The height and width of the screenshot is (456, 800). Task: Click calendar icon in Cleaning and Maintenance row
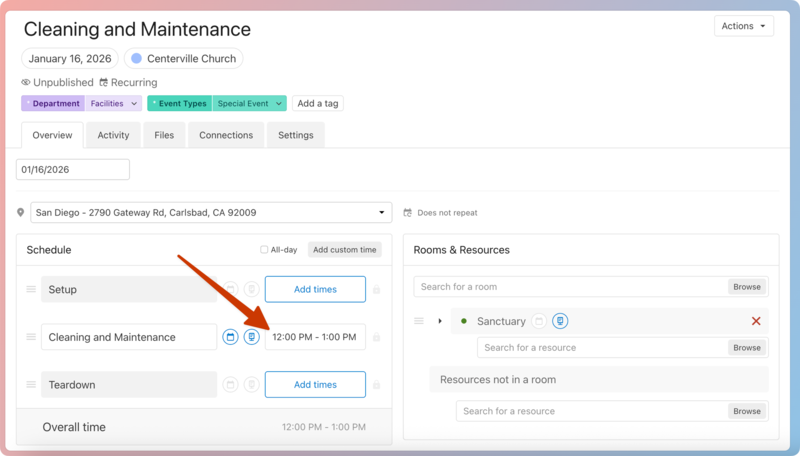pyautogui.click(x=230, y=337)
